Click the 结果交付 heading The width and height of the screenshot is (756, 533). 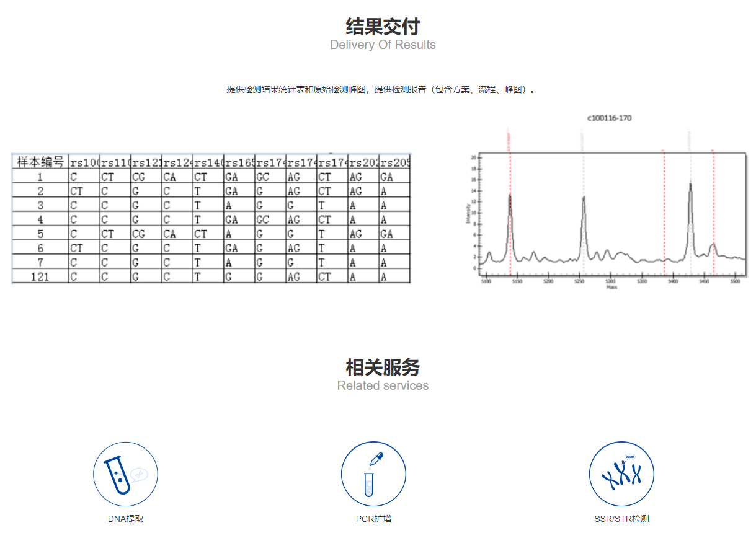tap(383, 26)
